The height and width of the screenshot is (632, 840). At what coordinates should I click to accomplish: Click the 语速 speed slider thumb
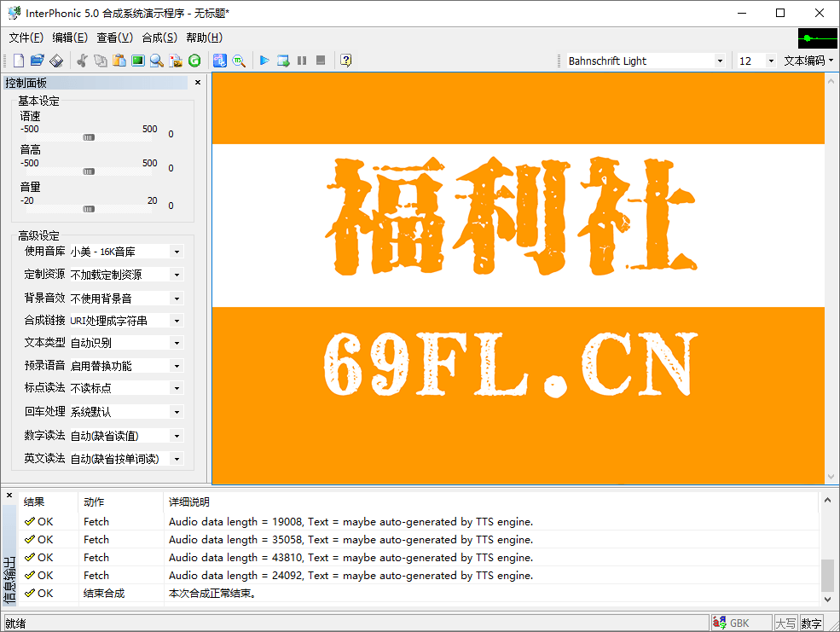coord(89,137)
